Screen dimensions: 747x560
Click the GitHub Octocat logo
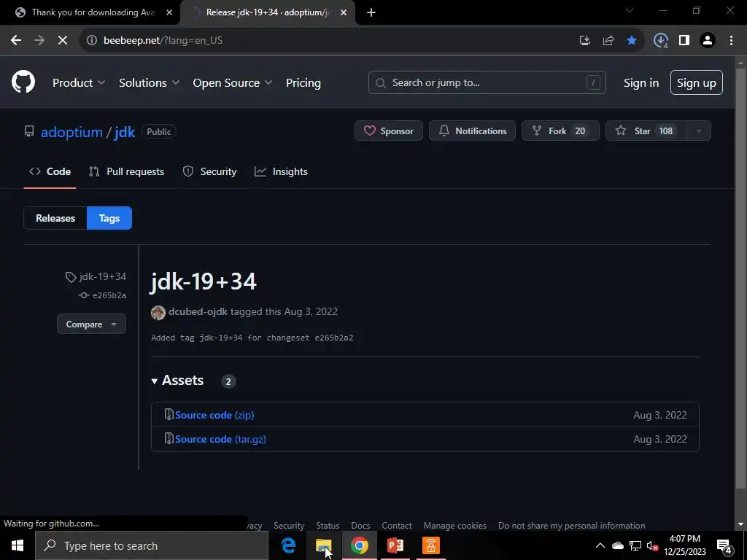23,82
